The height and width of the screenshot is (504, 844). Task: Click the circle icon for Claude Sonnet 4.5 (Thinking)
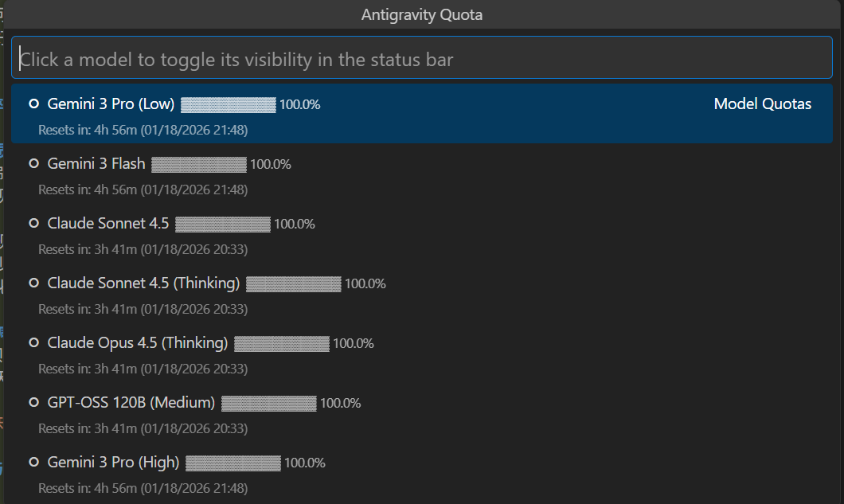click(33, 283)
